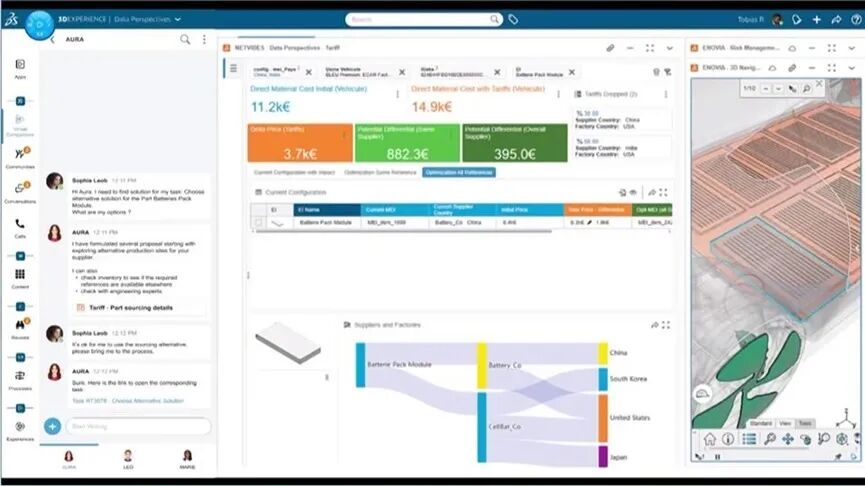This screenshot has width=865, height=486.
Task: Expand the Battery Pack Module row chevron
Action: (x=277, y=223)
